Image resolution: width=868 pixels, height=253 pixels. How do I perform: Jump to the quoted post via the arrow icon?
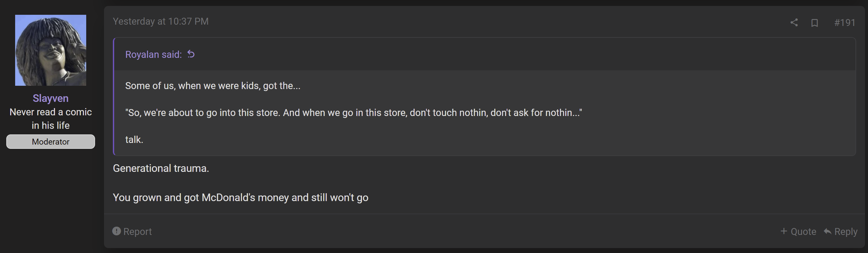[191, 54]
